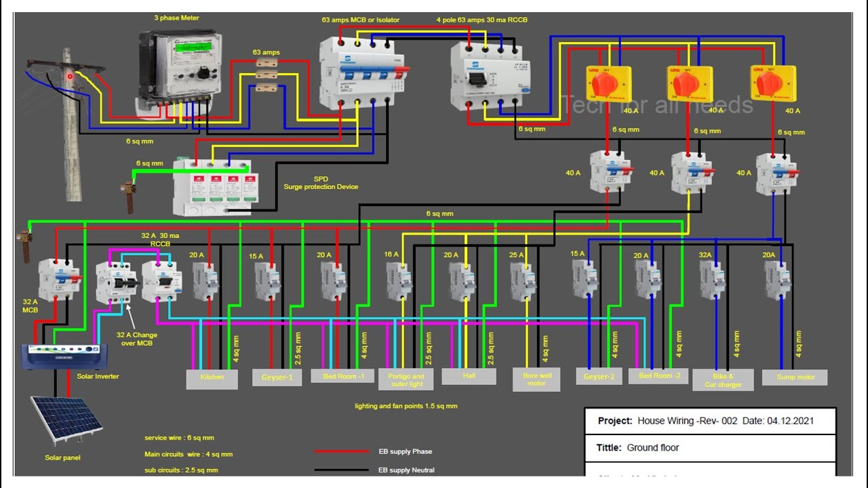Select the 20 A Bed Room -1 breaker
This screenshot has height=488, width=868.
333,281
